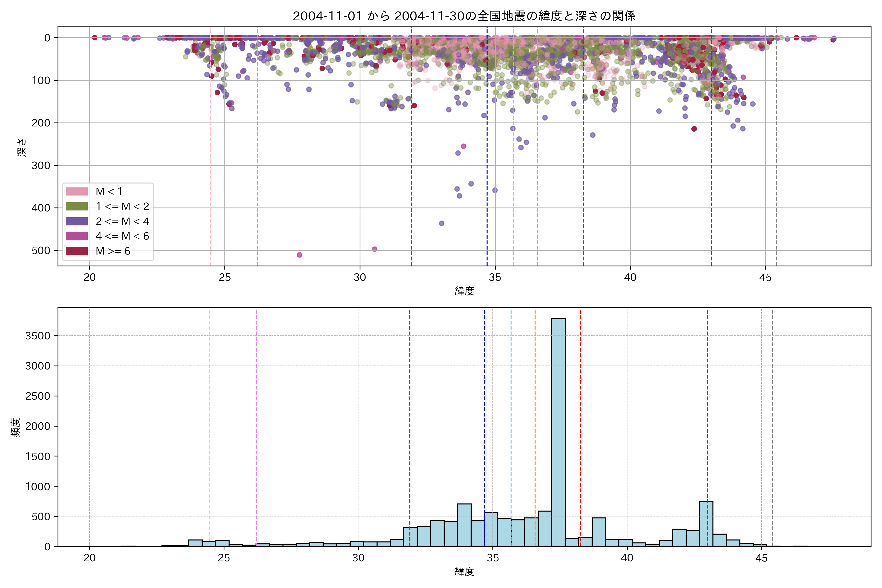Click the crimson point just below the 200 depth gridline
The height and width of the screenshot is (588, 882).
(x=694, y=129)
